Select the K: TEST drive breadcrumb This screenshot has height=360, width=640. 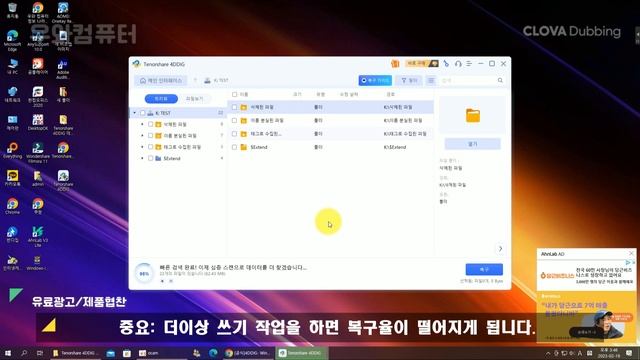(216, 80)
